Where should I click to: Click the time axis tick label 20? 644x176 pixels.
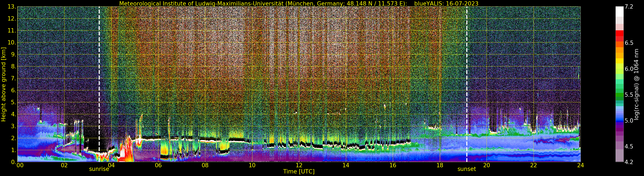pos(487,165)
